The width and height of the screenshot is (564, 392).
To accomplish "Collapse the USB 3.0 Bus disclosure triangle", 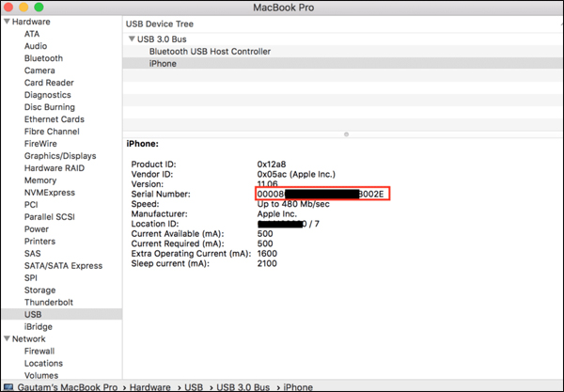I will pos(132,39).
